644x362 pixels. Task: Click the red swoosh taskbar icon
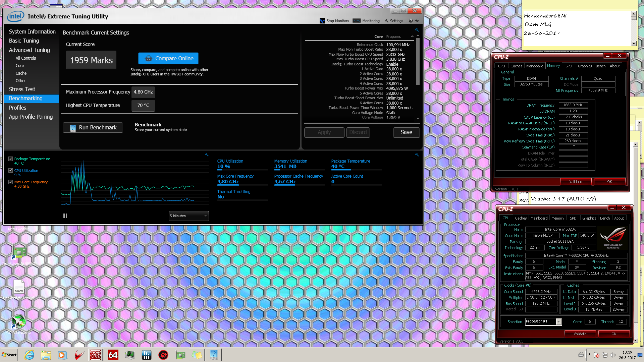click(x=79, y=355)
